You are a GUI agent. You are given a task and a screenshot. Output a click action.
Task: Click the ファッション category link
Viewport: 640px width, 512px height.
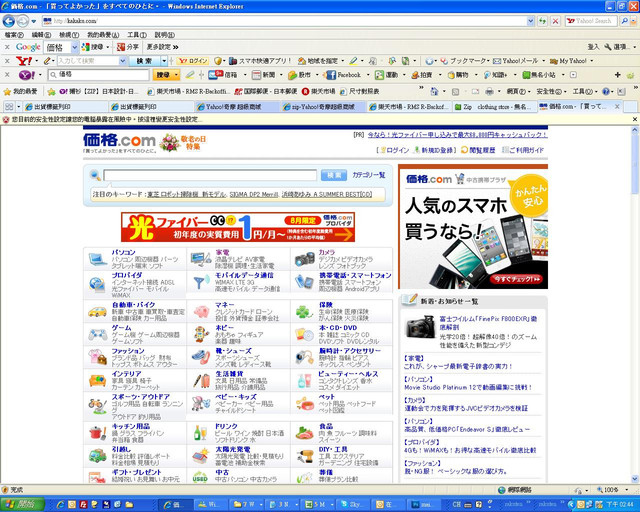(x=128, y=351)
